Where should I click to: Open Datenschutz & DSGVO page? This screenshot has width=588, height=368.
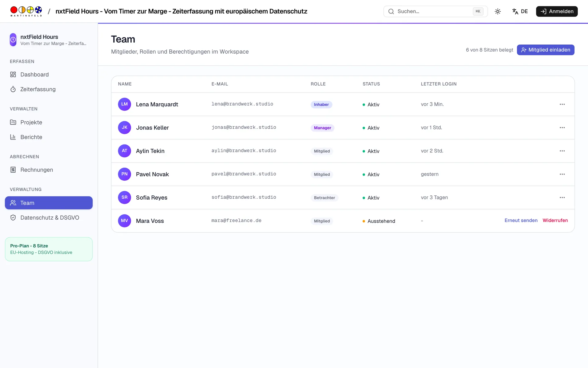click(x=49, y=218)
